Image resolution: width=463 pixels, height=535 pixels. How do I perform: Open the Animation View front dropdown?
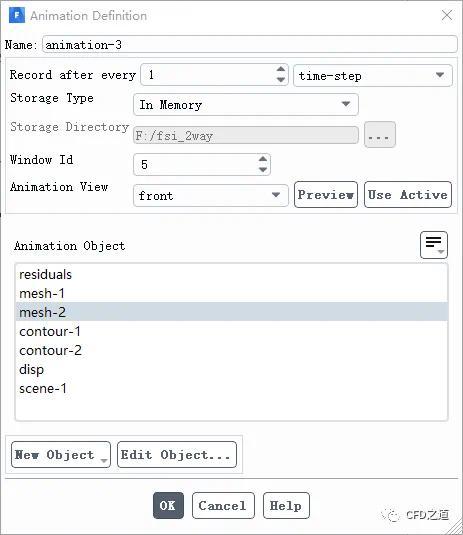coord(211,196)
